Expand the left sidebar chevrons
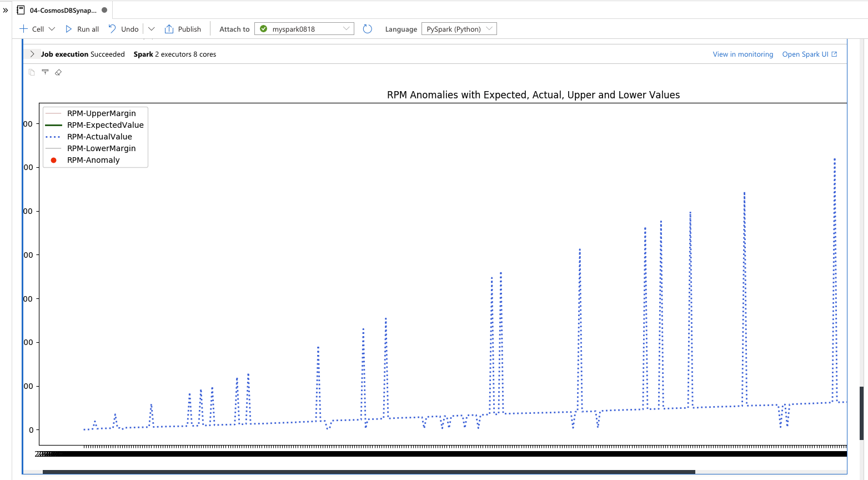Image resolution: width=868 pixels, height=480 pixels. point(6,10)
